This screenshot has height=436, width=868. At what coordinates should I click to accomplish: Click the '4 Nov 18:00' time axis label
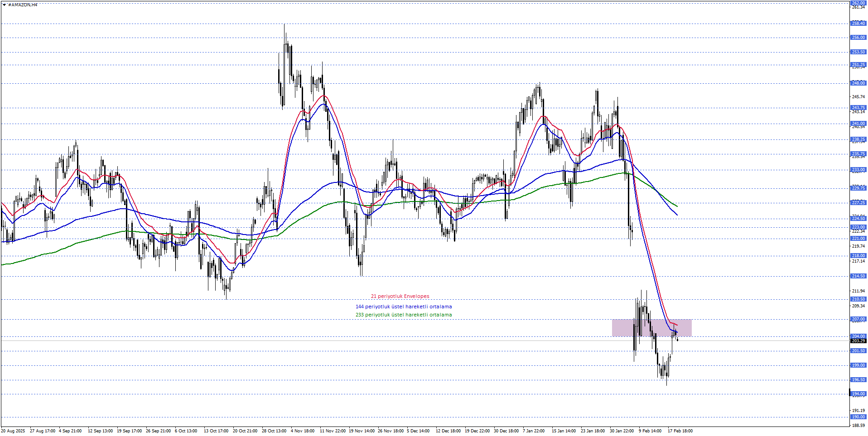[303, 431]
